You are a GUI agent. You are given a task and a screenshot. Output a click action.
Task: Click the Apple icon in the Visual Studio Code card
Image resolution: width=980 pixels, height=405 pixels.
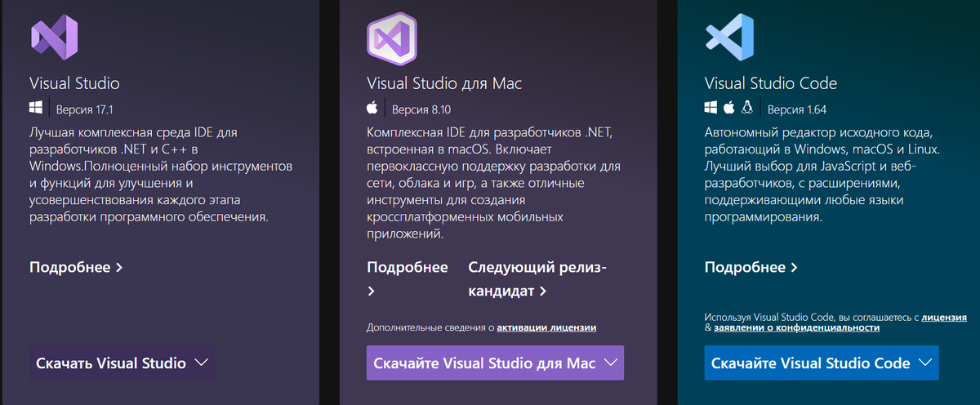[x=728, y=107]
